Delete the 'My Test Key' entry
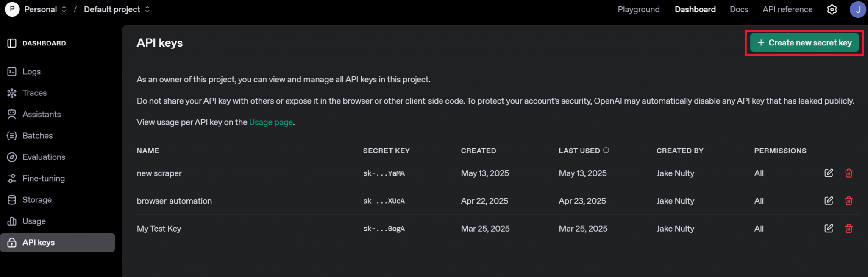 point(849,229)
